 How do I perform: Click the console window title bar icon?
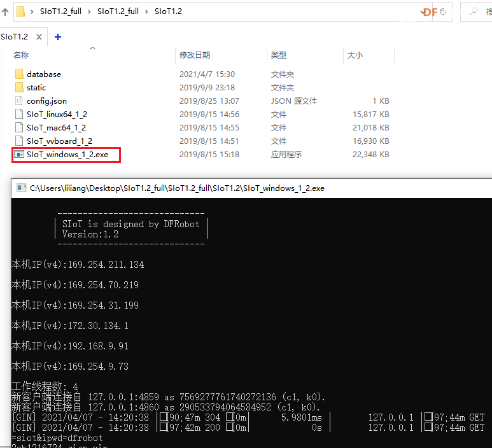(21, 188)
